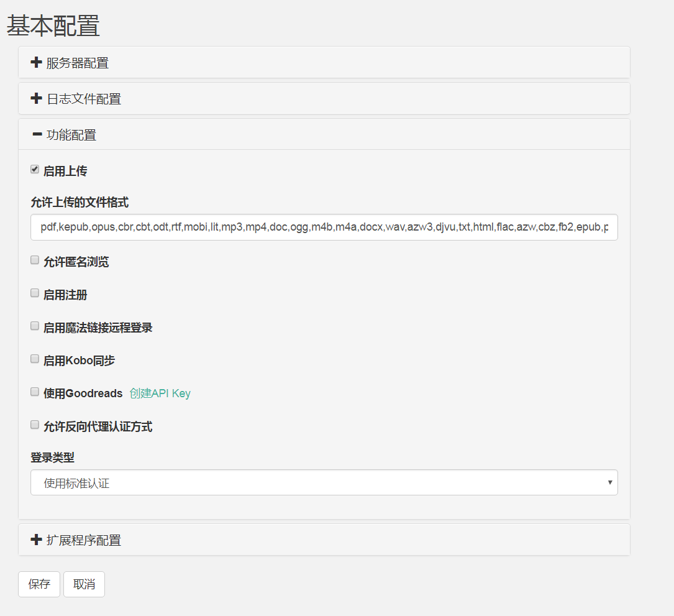Expand the 日志文件配置 section plus icon

[x=35, y=98]
